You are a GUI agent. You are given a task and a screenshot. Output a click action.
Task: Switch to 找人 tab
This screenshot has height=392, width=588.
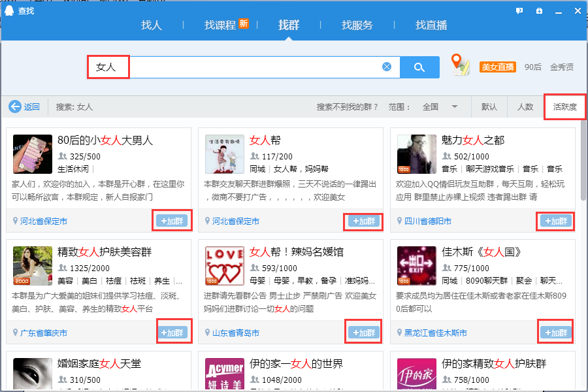(x=152, y=25)
